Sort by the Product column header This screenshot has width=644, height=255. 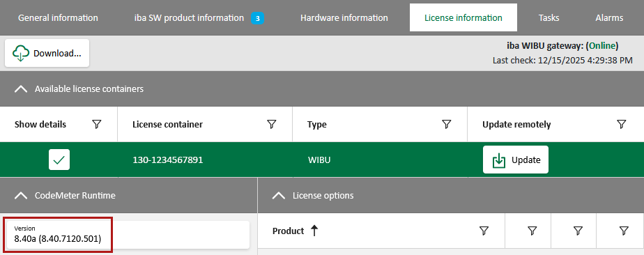(x=288, y=231)
